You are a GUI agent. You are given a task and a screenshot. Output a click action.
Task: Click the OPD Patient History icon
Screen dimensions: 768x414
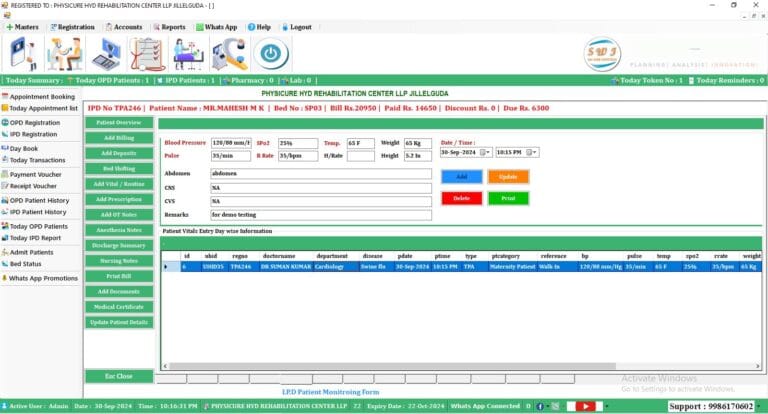click(5, 200)
